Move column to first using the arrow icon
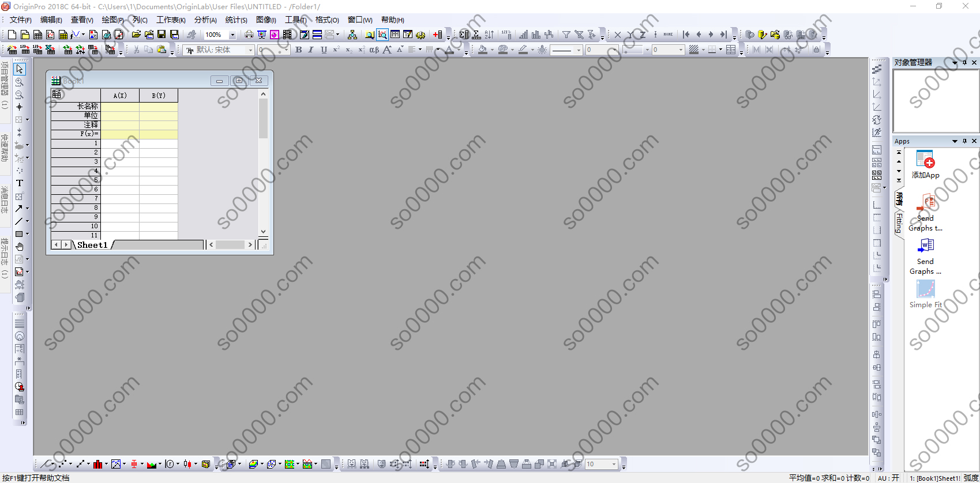 [686, 35]
